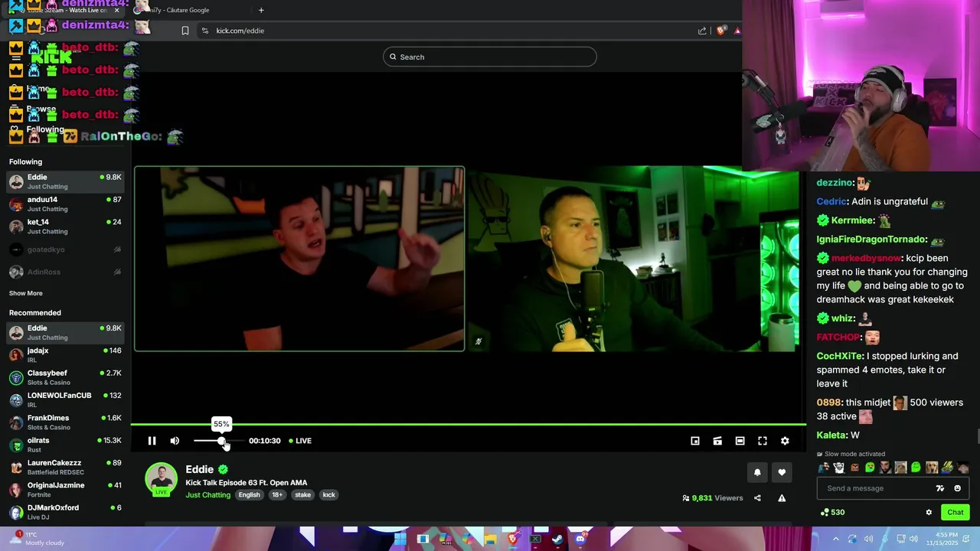Open LaurenCakezzz recommended channel
This screenshot has width=980, height=551.
point(65,467)
